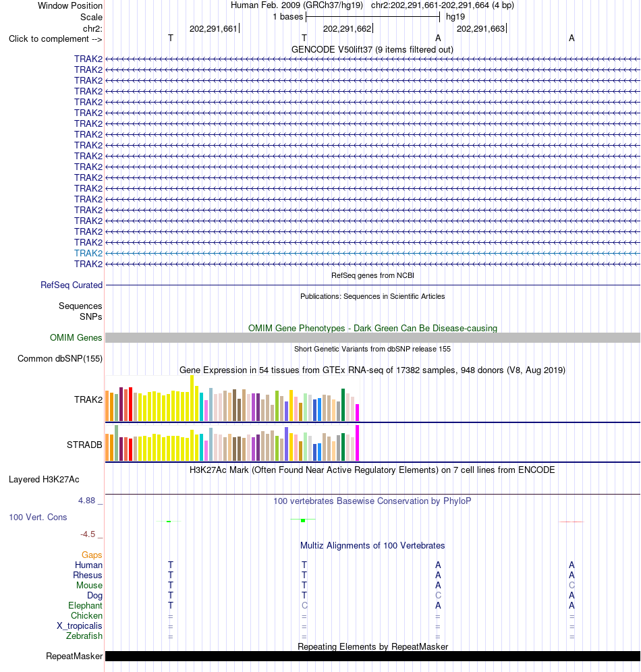This screenshot has height=672, width=641.
Task: Click the light-blue TRAK2 transcript arrow line
Action: [372, 253]
